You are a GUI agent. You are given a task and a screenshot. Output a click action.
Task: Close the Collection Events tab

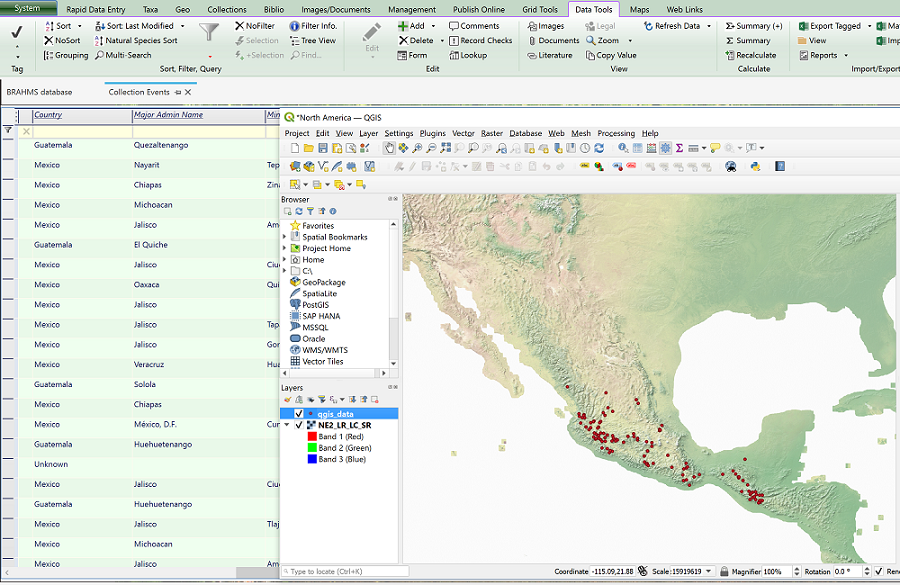point(188,92)
